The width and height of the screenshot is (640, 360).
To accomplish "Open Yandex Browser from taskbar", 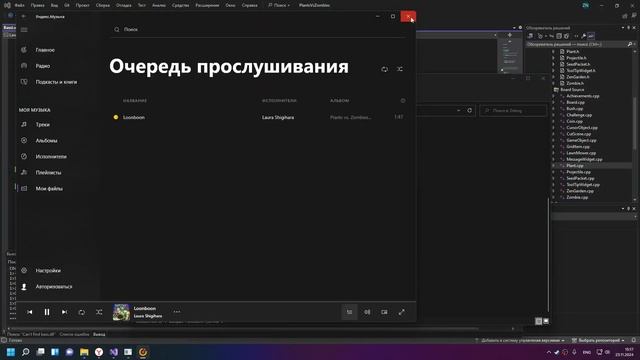I will (x=99, y=352).
